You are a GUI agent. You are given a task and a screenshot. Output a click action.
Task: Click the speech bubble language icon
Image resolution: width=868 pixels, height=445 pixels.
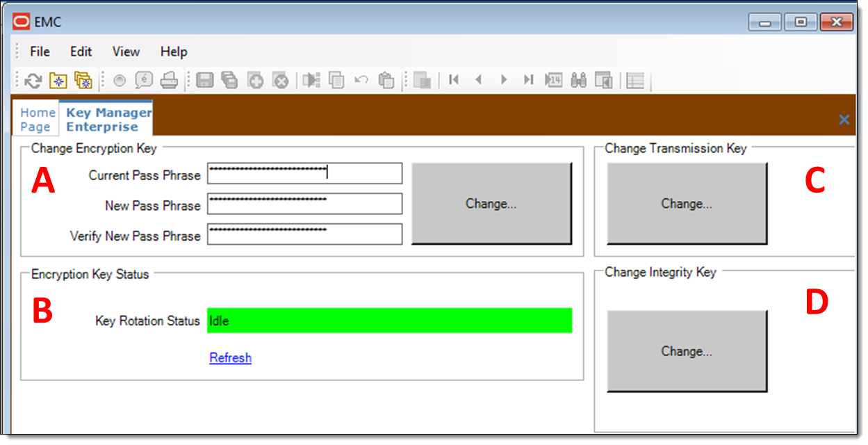(x=143, y=81)
